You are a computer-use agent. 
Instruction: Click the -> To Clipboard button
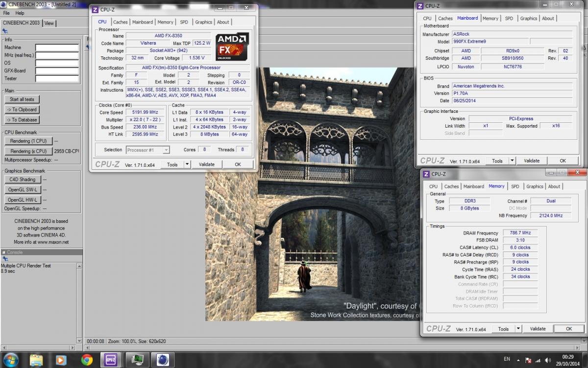(x=22, y=109)
